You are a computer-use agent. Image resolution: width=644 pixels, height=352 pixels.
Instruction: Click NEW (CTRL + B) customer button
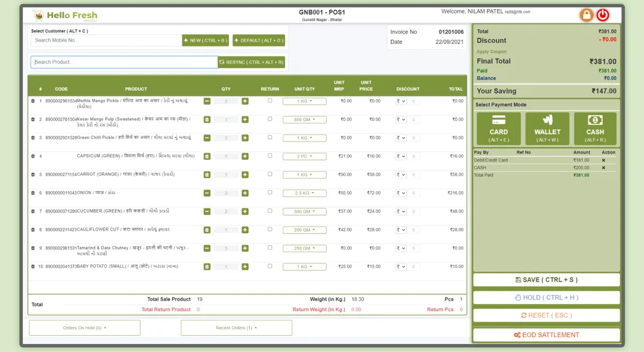click(206, 40)
